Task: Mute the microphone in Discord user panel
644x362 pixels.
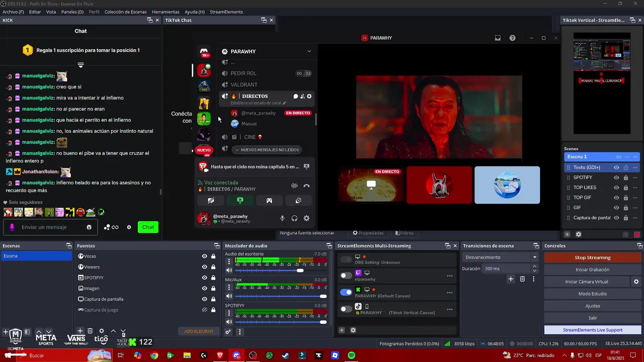Action: tap(282, 218)
